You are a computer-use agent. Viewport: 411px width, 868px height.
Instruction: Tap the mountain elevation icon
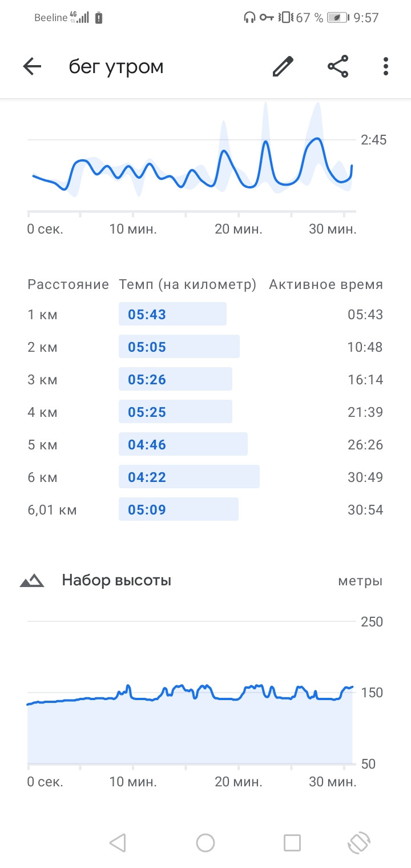32,581
